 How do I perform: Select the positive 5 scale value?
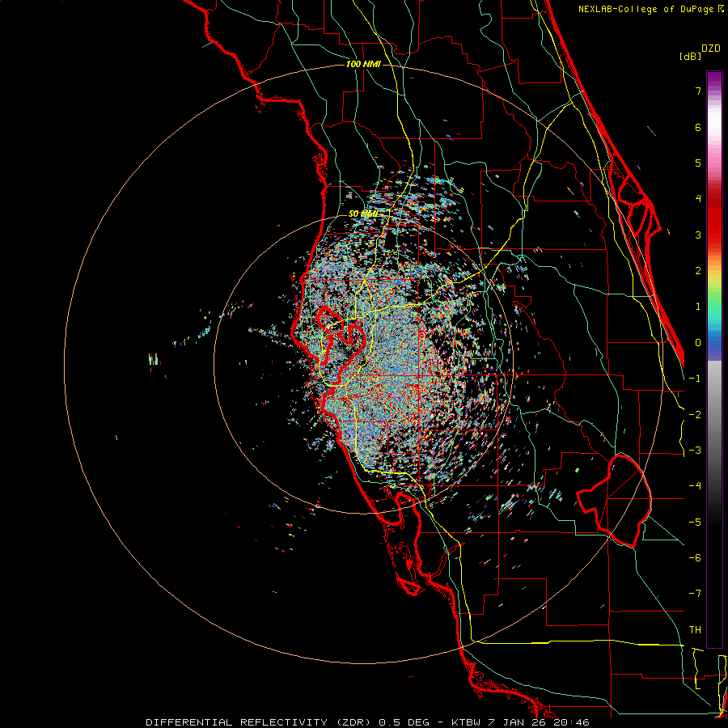(698, 163)
